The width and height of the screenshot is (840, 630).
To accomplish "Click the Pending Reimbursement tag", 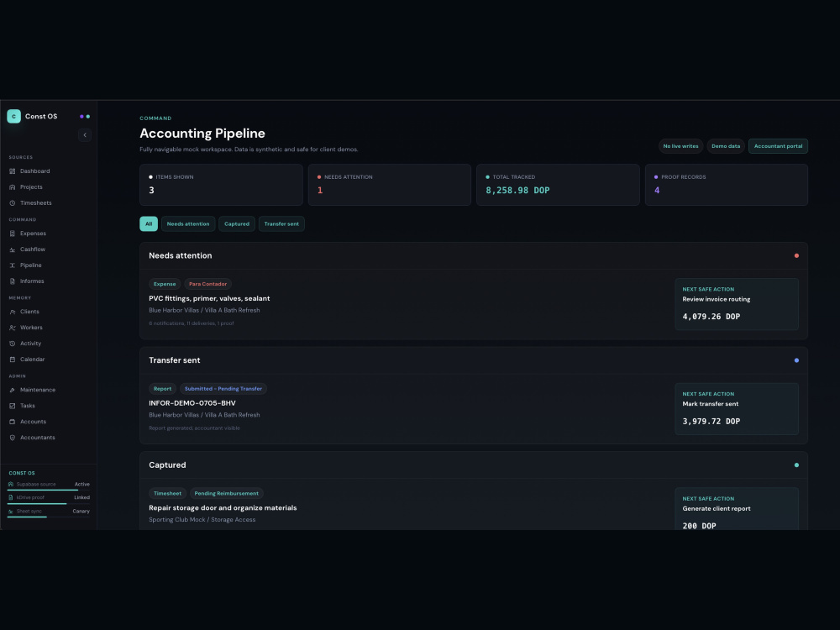I will coord(226,493).
